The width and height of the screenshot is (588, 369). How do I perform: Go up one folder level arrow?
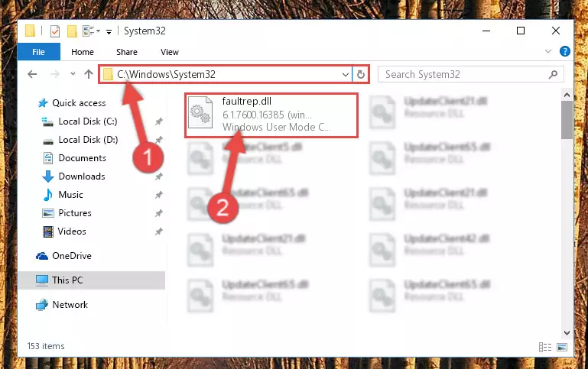89,74
